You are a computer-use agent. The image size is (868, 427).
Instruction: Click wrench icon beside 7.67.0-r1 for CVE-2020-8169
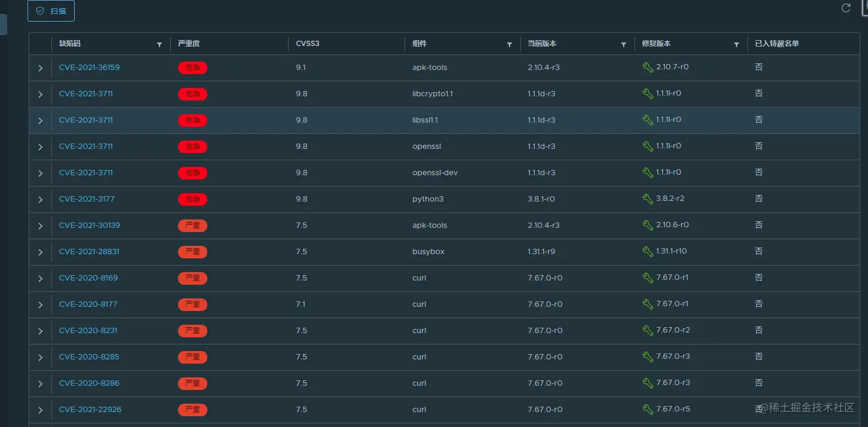tap(648, 278)
